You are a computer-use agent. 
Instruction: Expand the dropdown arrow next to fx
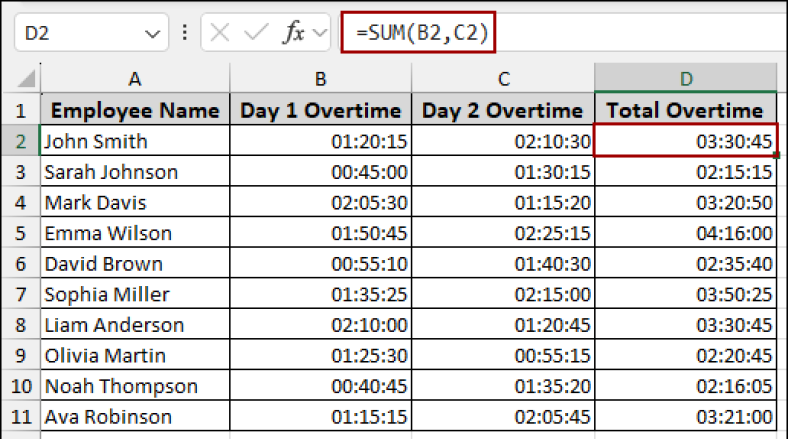click(320, 33)
